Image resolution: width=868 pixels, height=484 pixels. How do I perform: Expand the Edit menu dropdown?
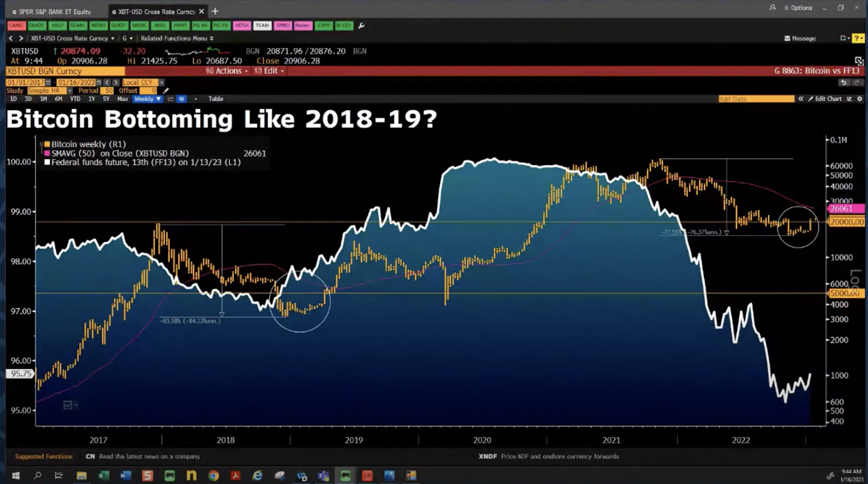click(269, 71)
